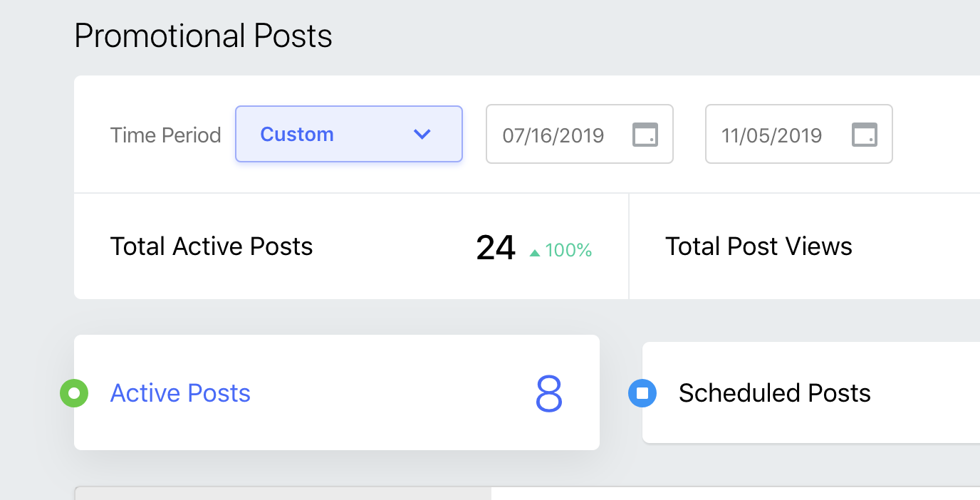Click the 100% growth percentage
This screenshot has height=500, width=980.
click(x=568, y=251)
